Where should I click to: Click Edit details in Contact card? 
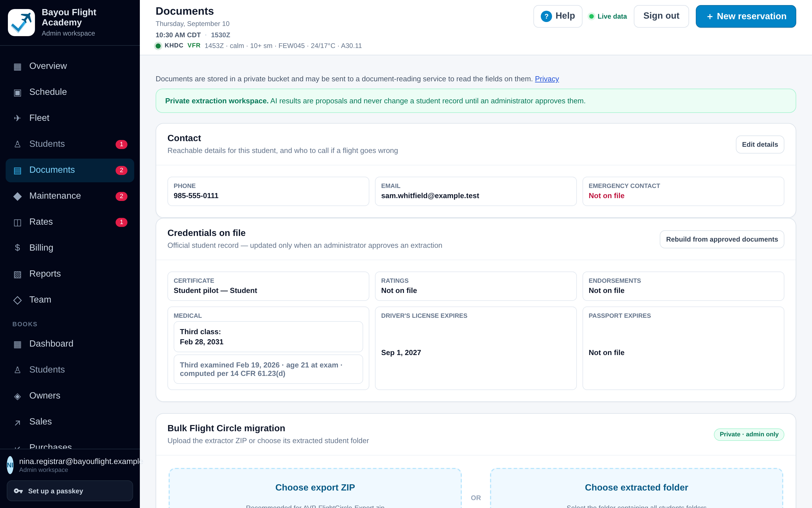pos(760,144)
